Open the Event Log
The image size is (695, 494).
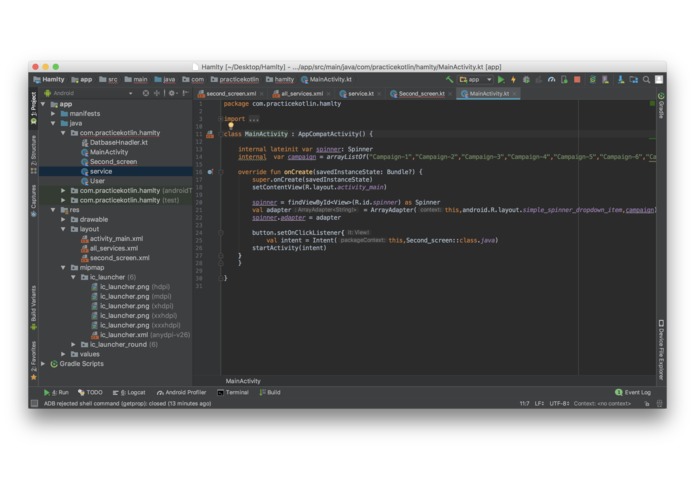tap(633, 393)
